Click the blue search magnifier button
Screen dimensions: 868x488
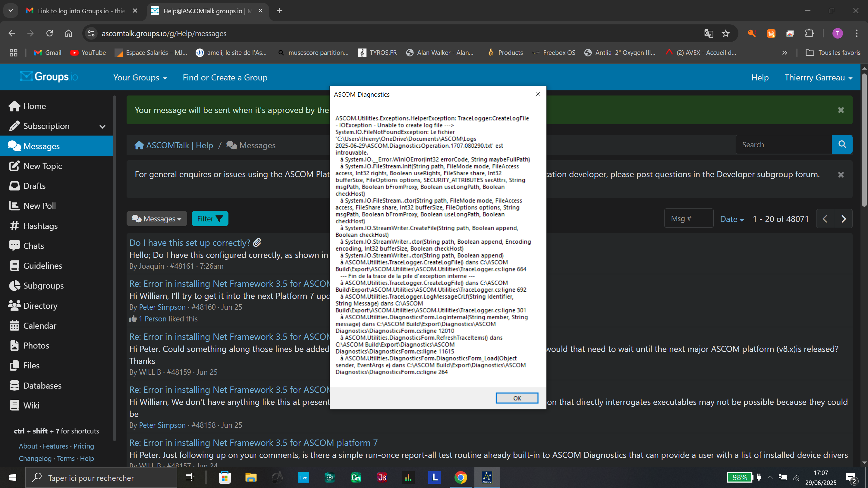click(x=842, y=145)
